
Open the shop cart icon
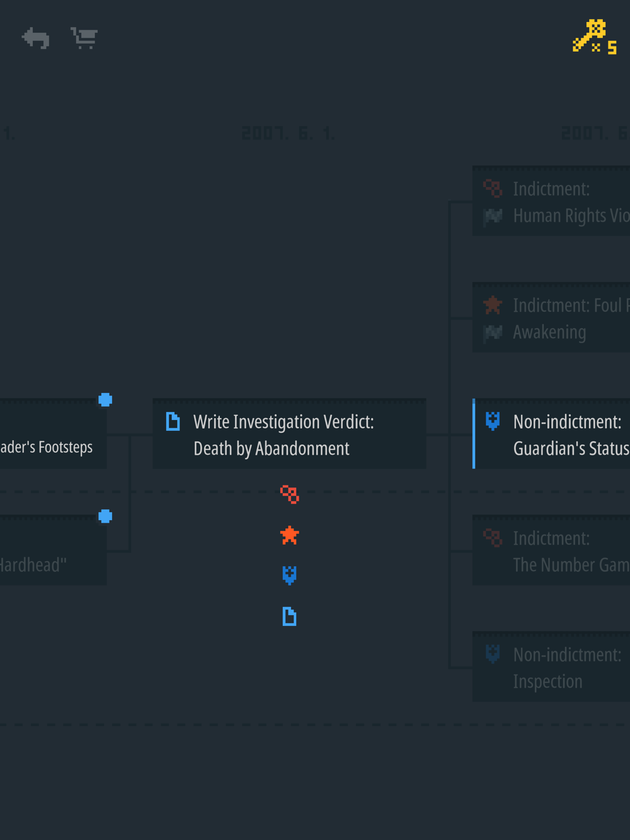click(84, 38)
